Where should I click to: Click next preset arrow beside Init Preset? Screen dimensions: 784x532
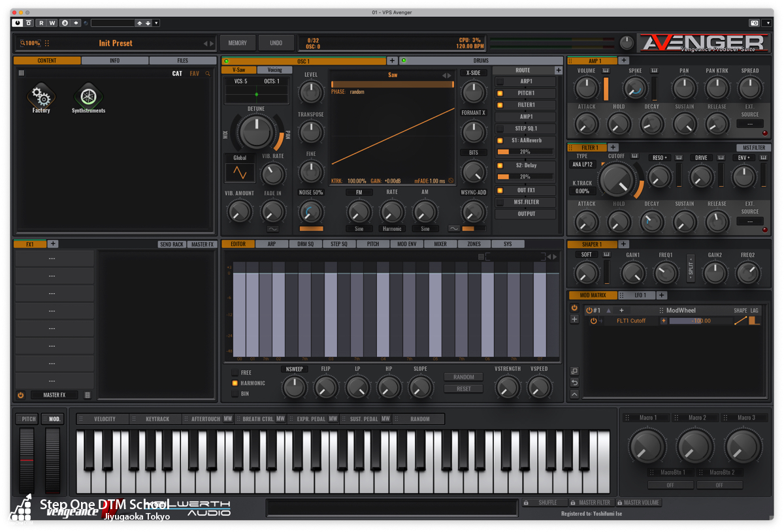click(212, 44)
